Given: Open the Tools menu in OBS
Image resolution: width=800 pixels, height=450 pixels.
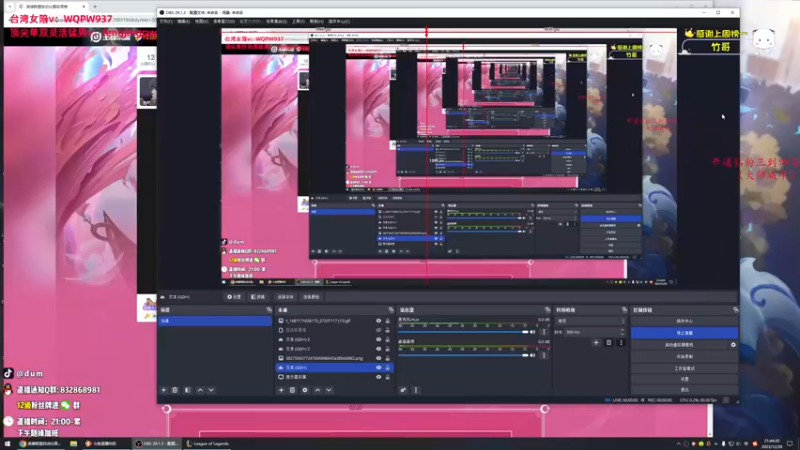Looking at the screenshot, I should pos(298,21).
